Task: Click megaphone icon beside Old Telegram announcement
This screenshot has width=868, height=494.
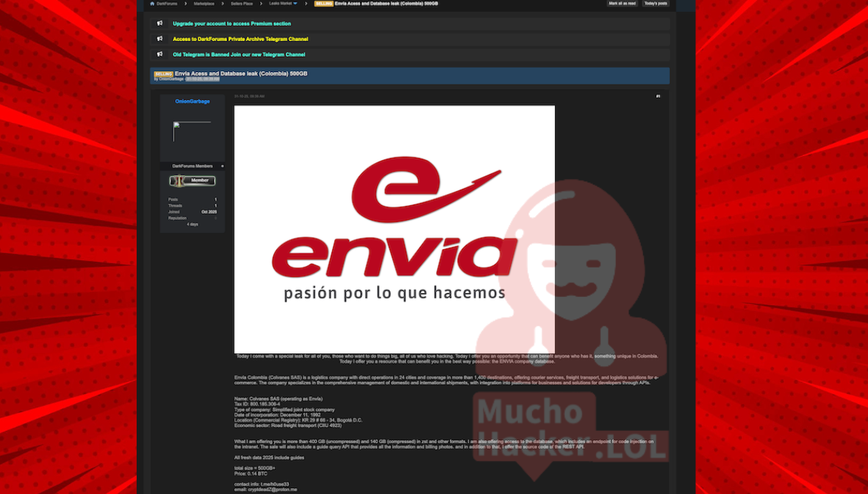Action: 159,54
